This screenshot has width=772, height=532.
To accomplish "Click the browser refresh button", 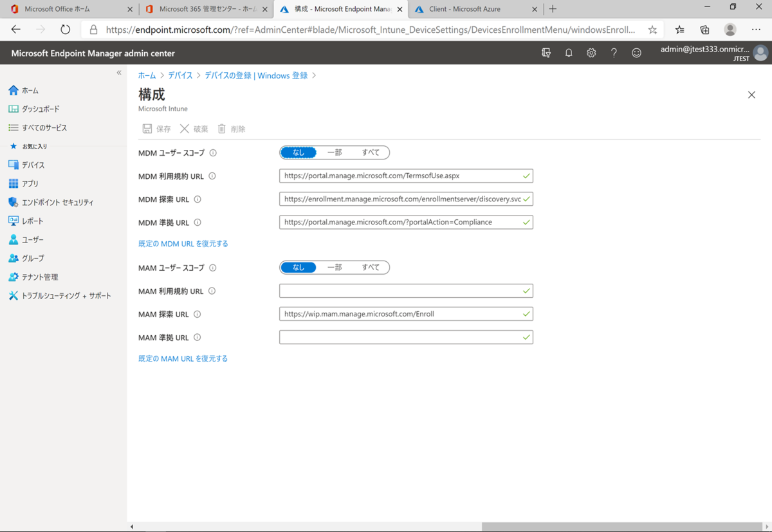I will 65,30.
